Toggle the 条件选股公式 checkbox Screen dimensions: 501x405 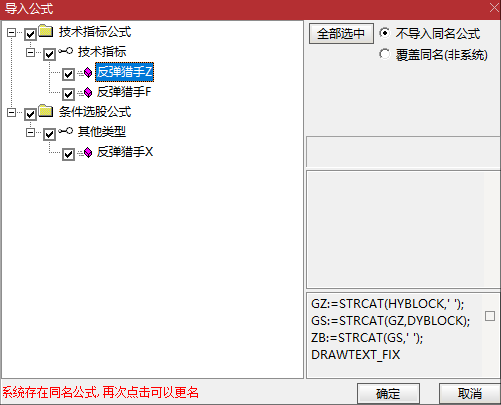[30, 114]
